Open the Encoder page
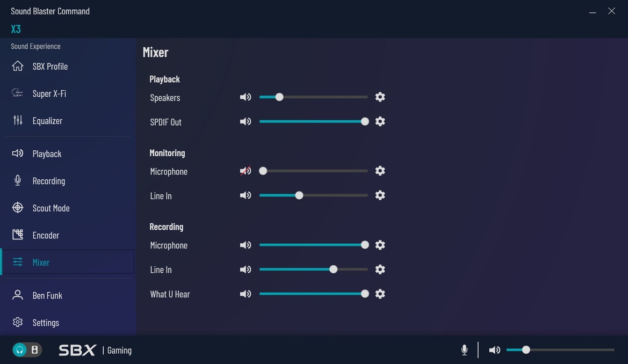Screen dimensions: 628x364 point(68,235)
